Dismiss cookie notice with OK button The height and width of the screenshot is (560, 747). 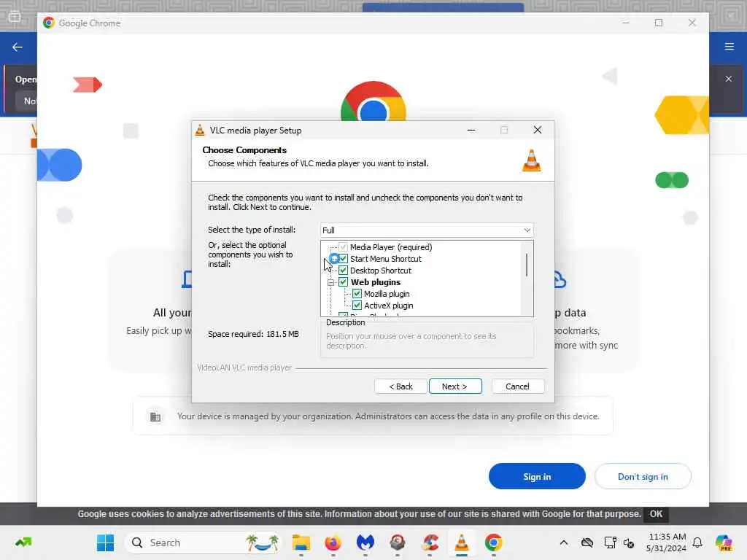click(656, 514)
